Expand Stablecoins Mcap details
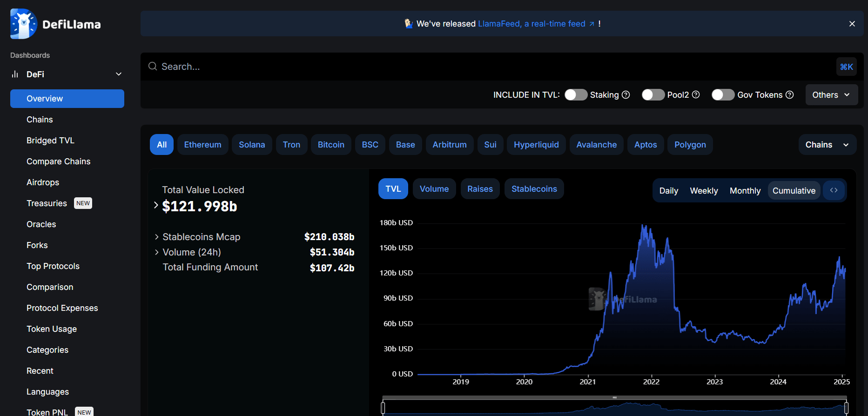Screen dimensions: 868x416 [x=157, y=237]
